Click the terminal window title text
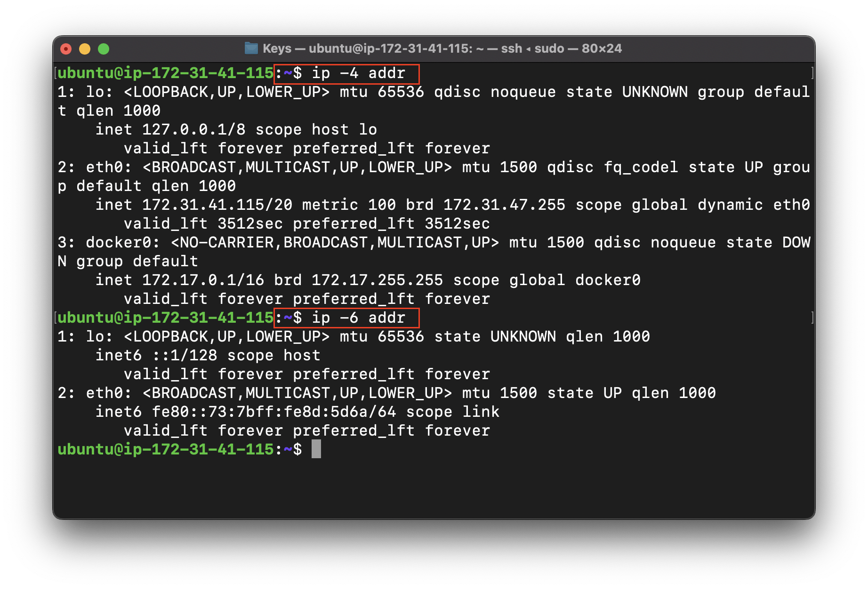868x589 pixels. pos(442,48)
